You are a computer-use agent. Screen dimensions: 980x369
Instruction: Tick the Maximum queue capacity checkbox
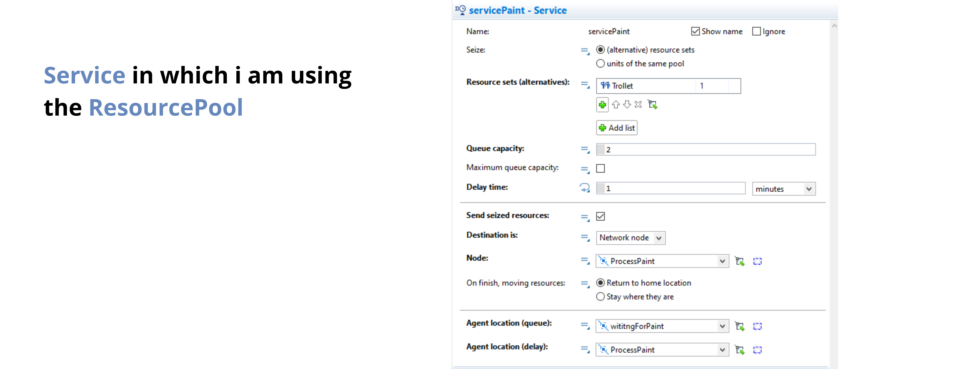600,169
